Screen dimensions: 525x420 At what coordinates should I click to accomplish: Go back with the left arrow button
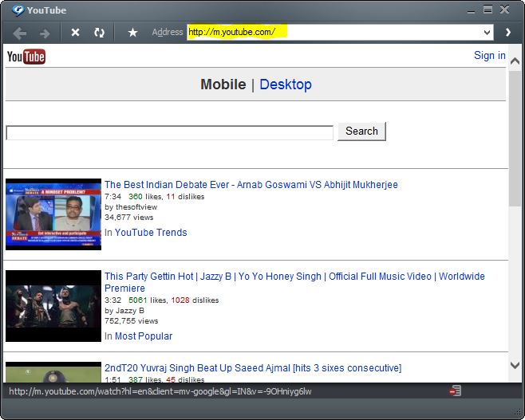coord(19,33)
